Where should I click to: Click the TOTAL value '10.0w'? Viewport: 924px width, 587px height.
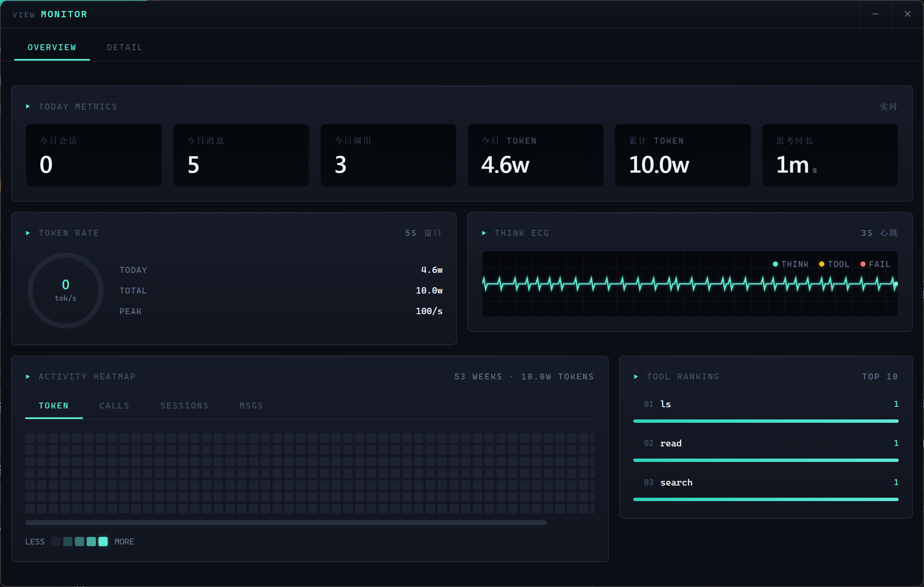pyautogui.click(x=429, y=291)
